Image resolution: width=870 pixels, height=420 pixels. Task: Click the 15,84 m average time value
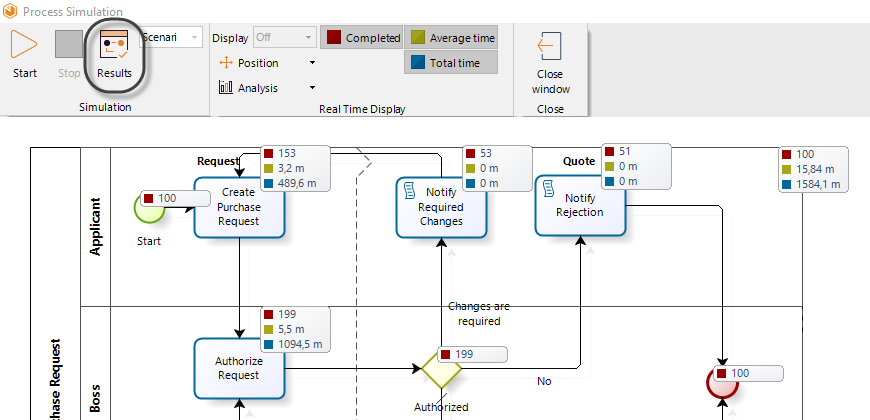tap(816, 169)
